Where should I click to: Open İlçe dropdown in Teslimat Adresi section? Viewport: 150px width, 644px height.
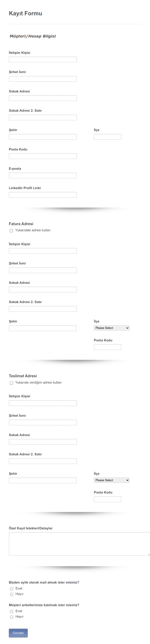point(112,480)
